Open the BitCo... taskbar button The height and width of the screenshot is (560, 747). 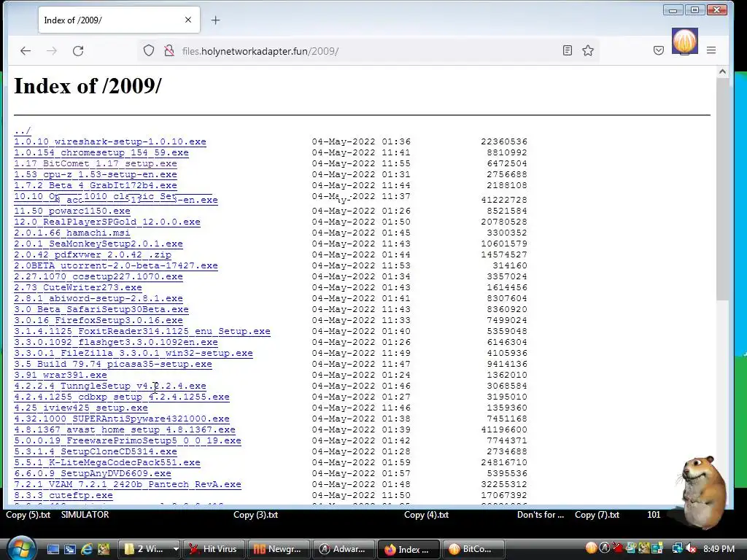coord(473,549)
